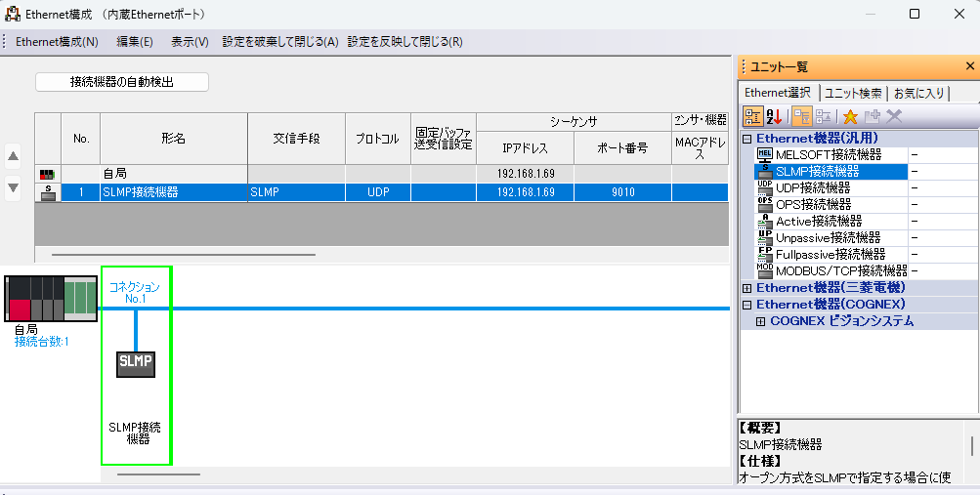Click the Active接続機器 device icon
The width and height of the screenshot is (980, 495).
(765, 221)
